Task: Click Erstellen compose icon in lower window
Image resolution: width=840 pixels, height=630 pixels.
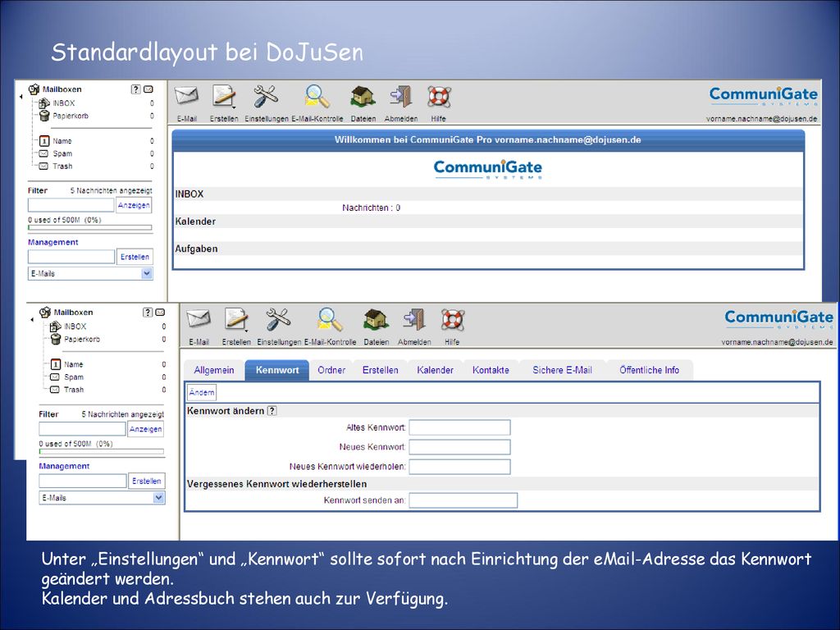Action: [236, 320]
